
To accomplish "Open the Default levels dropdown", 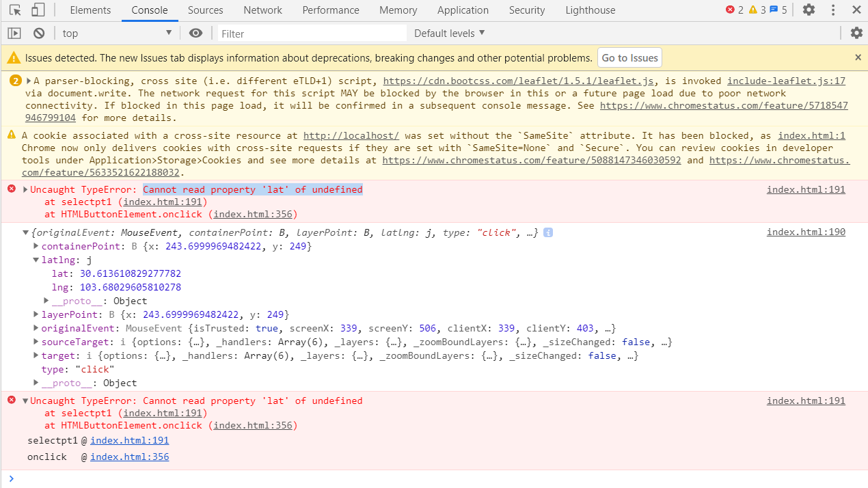I will (449, 33).
